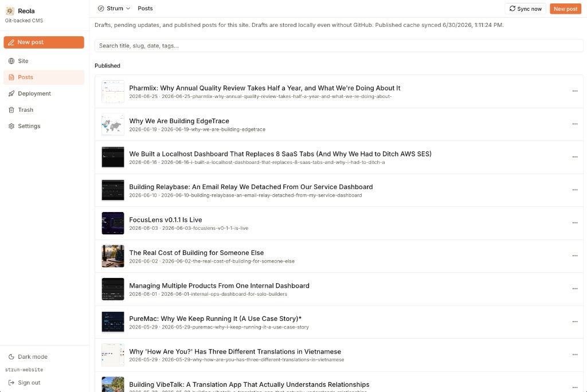Click Sync now button
The height and width of the screenshot is (392, 587).
pyautogui.click(x=525, y=9)
